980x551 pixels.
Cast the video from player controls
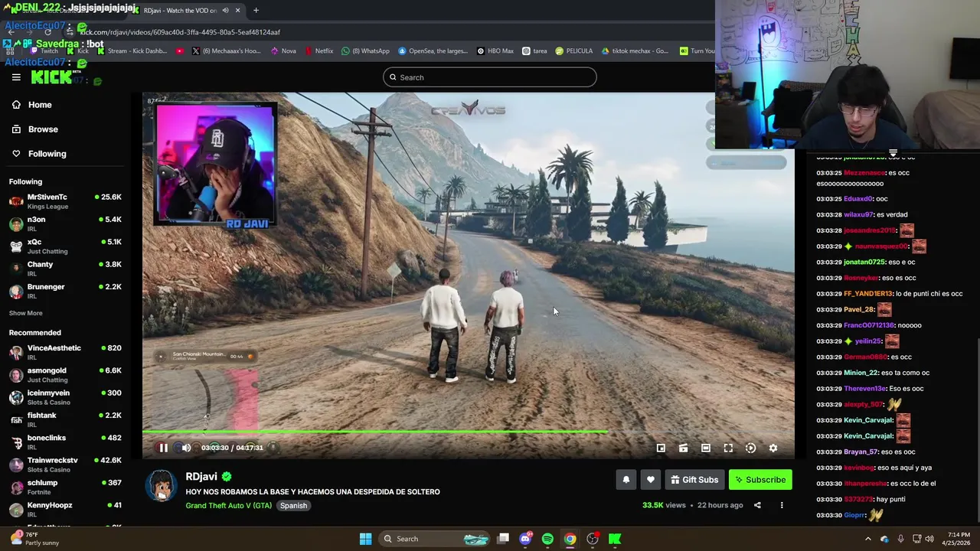(x=683, y=448)
